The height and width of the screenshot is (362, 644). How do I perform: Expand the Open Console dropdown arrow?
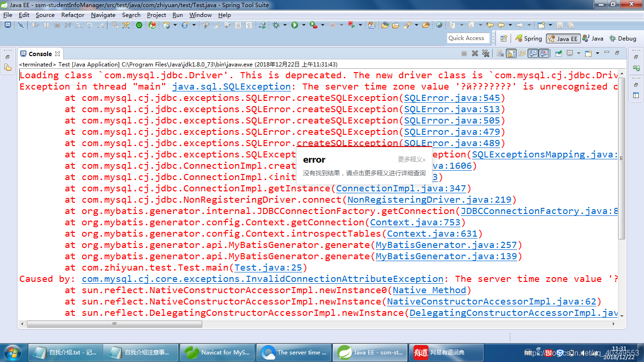597,53
